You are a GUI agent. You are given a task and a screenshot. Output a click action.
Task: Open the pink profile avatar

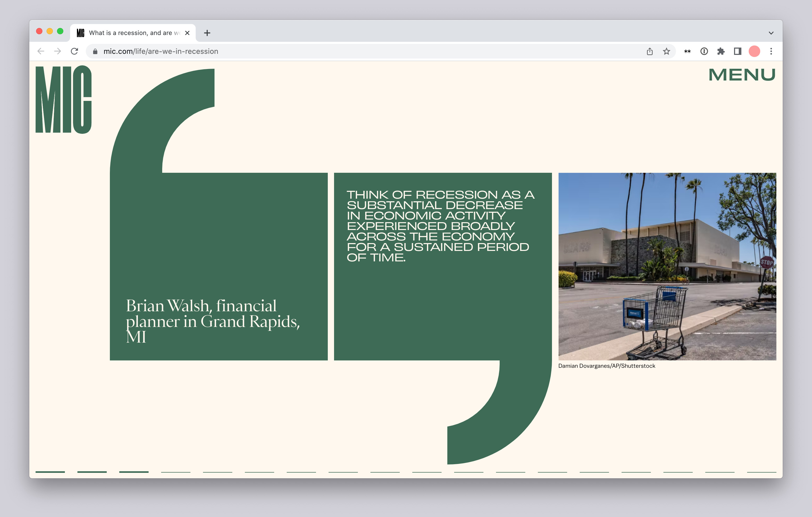coord(754,51)
